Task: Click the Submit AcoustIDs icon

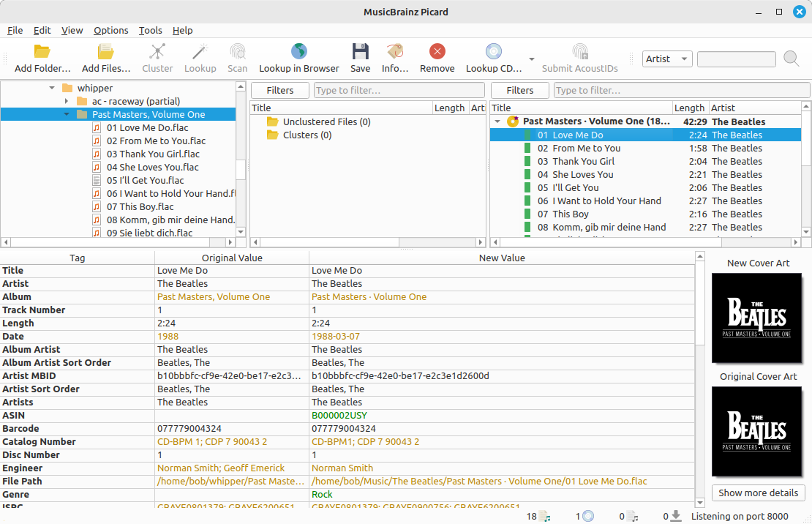Action: pos(580,51)
